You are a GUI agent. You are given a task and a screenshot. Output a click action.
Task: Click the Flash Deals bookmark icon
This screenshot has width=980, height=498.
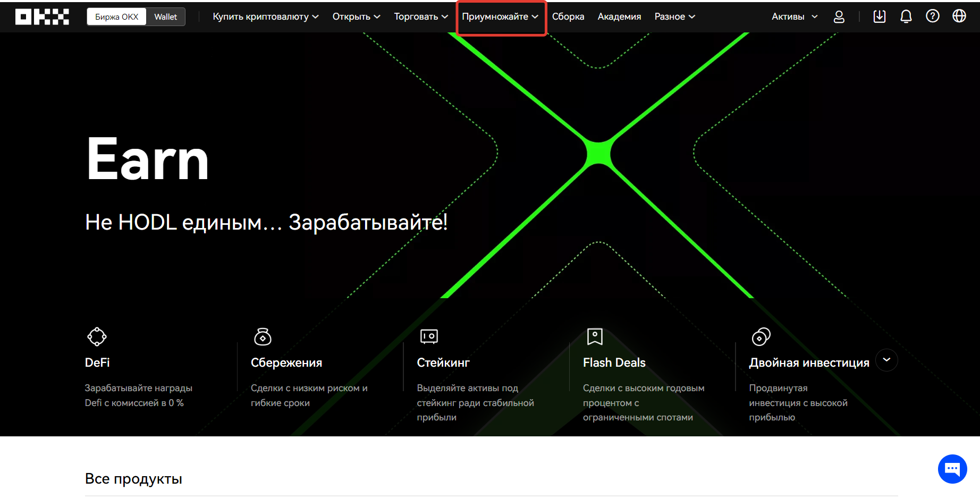595,336
